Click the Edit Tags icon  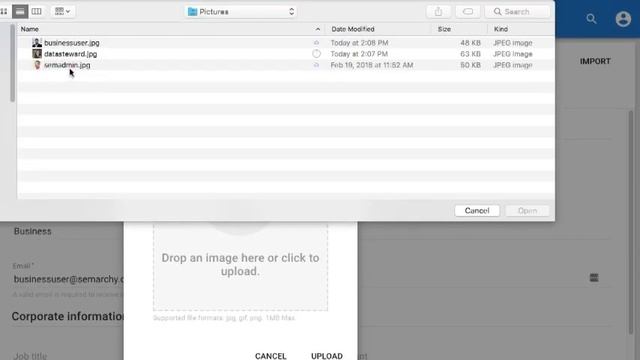[x=468, y=12]
